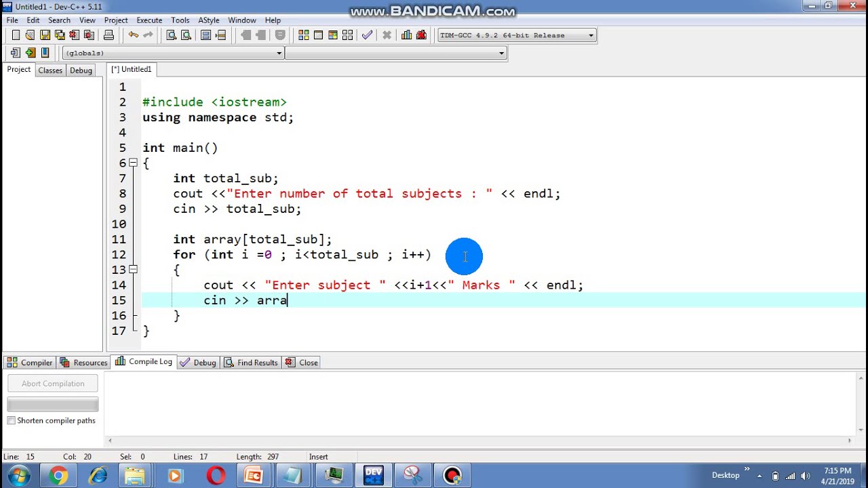Open Google Chrome from the taskbar
This screenshot has height=488, width=868.
click(58, 476)
